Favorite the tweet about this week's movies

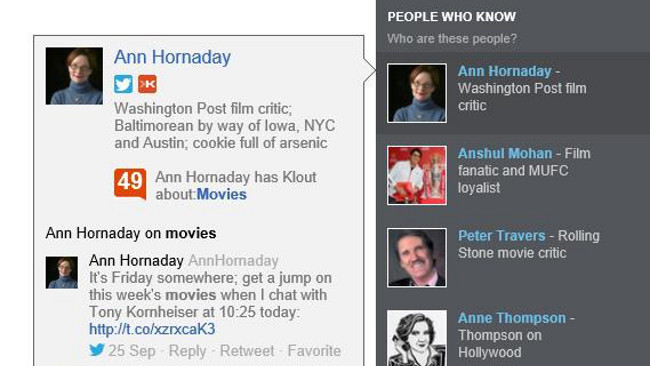(314, 351)
